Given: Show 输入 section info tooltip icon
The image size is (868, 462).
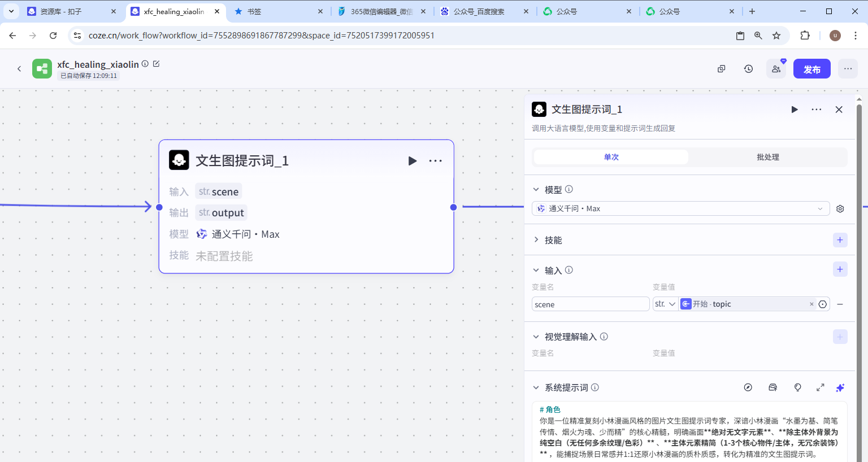Looking at the screenshot, I should (569, 270).
